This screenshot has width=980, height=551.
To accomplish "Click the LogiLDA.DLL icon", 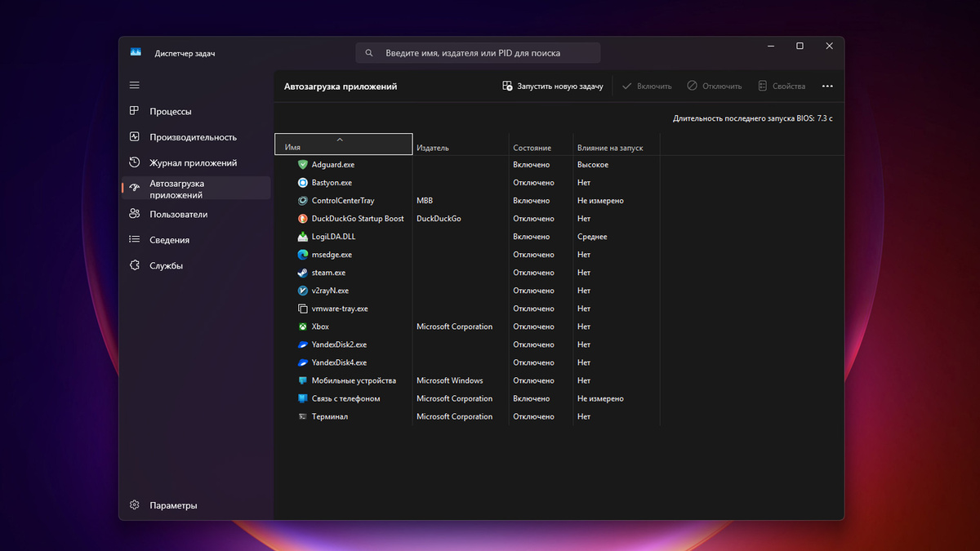I will (303, 236).
